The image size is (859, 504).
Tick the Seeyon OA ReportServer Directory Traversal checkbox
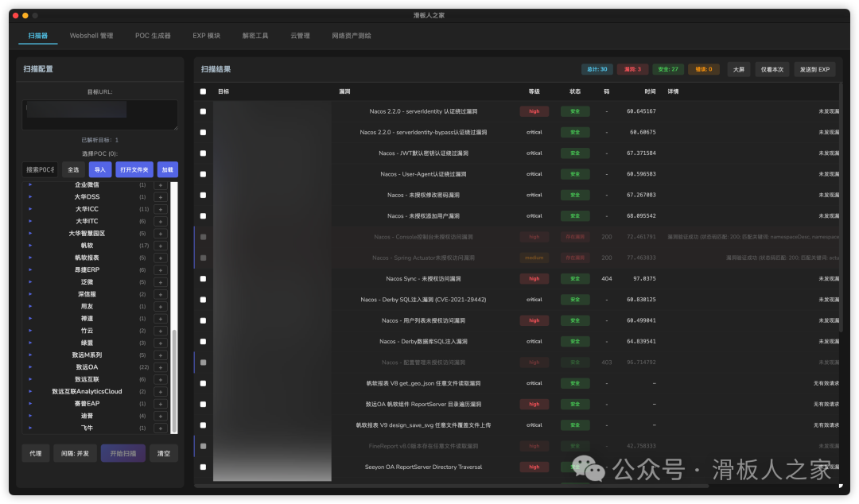pos(204,467)
